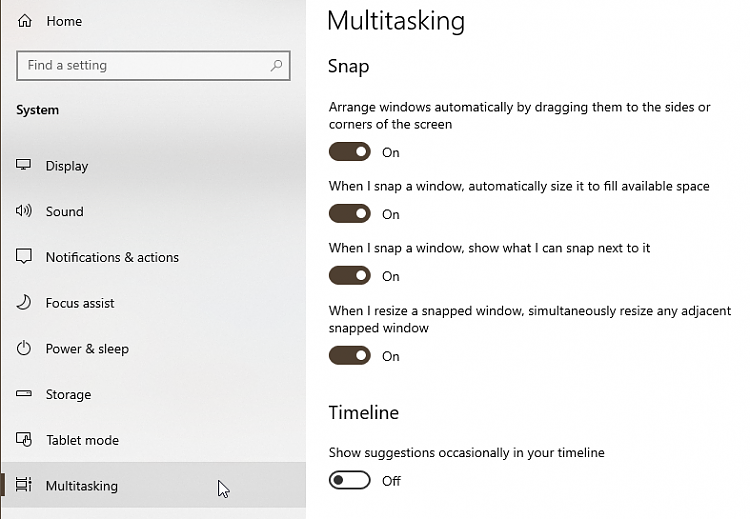Disable arranging windows automatically by dragging
Image resolution: width=750 pixels, height=519 pixels.
350,152
